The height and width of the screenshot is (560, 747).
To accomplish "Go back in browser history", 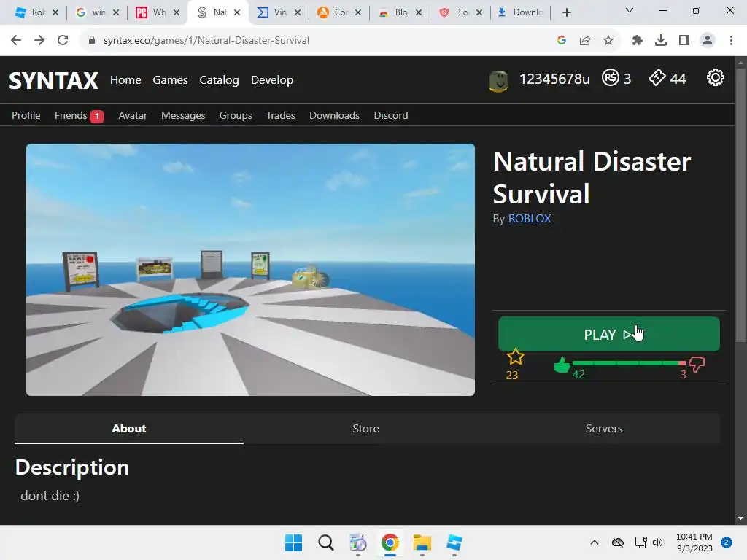I will 16,41.
